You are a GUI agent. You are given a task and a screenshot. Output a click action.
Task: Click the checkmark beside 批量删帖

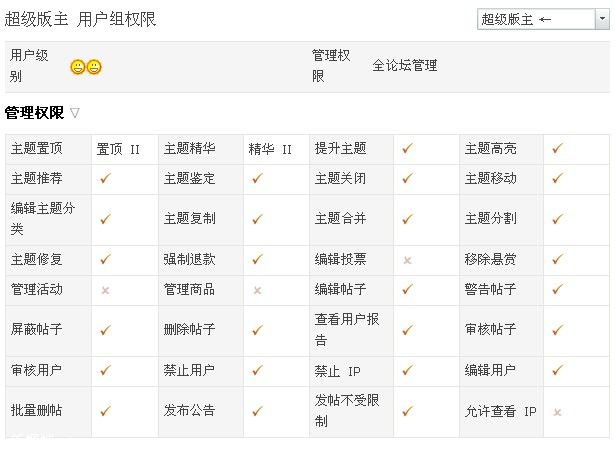(105, 411)
